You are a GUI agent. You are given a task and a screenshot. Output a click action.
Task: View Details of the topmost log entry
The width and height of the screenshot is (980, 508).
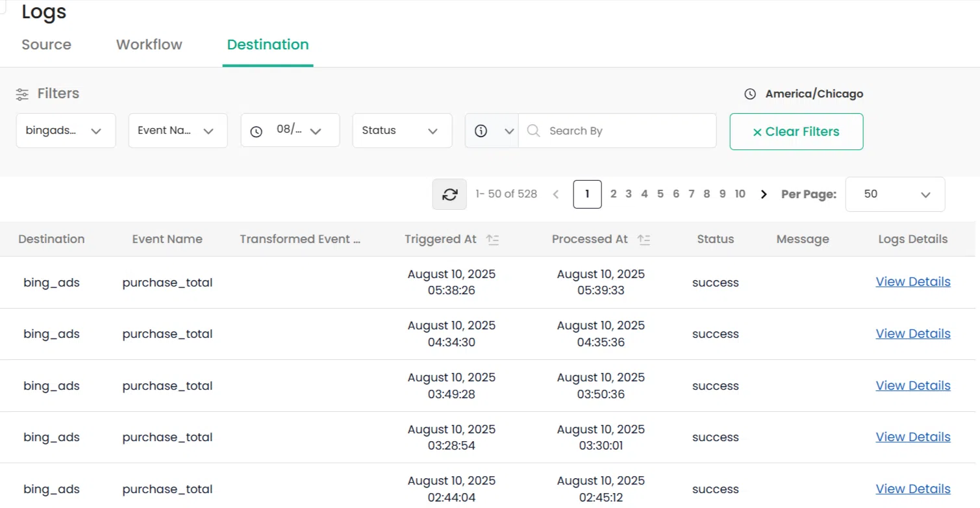(912, 281)
